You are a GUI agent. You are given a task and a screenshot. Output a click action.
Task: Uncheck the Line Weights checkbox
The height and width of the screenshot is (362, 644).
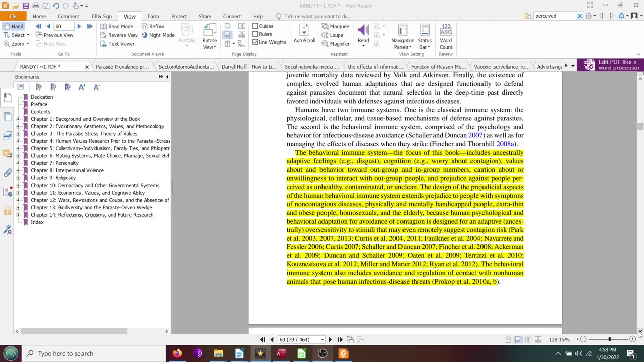tap(255, 42)
